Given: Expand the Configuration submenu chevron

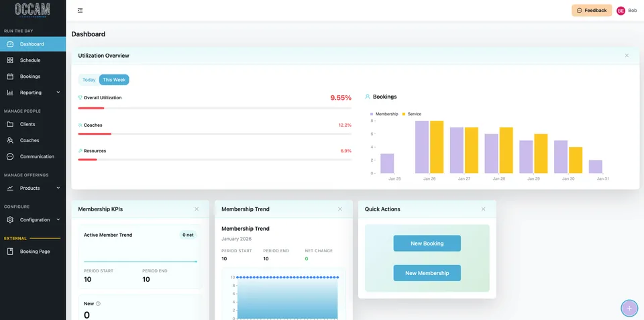Looking at the screenshot, I should (58, 220).
